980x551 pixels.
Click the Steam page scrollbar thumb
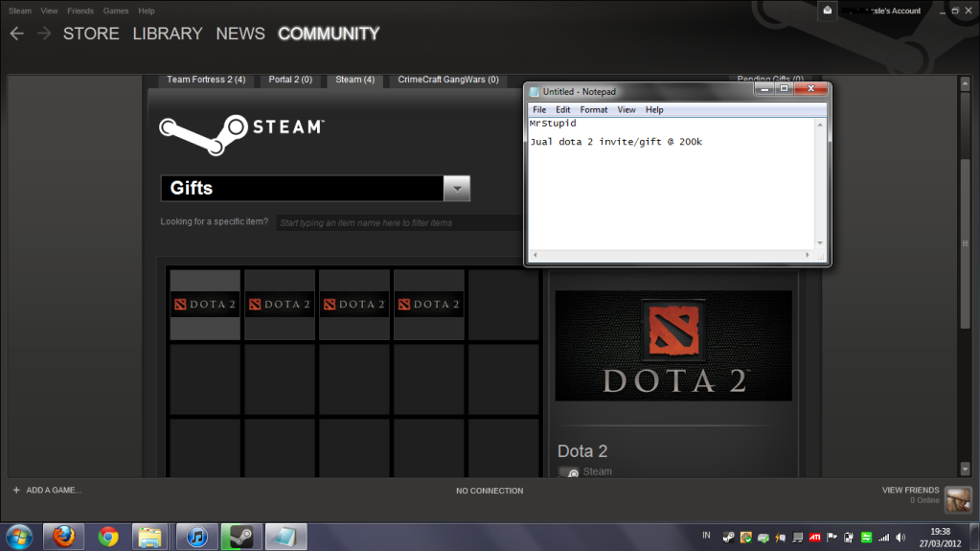tap(965, 242)
